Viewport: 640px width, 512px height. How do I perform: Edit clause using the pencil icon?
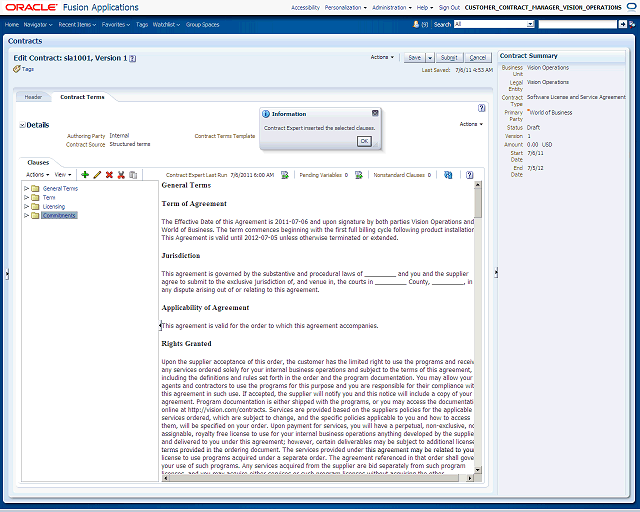click(x=97, y=175)
